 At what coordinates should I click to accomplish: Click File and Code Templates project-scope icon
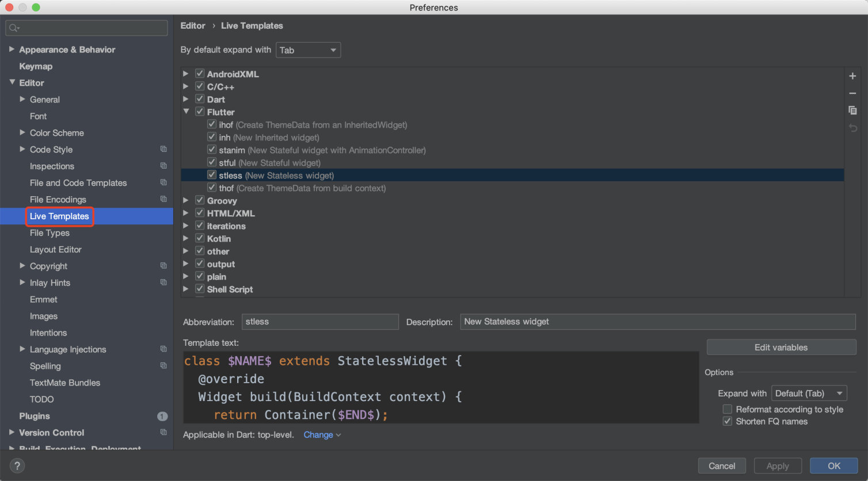[163, 182]
